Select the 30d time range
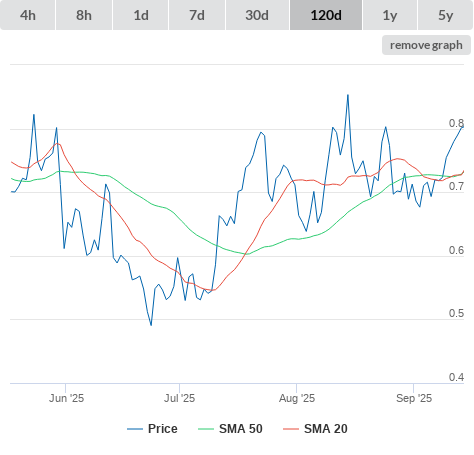The image size is (474, 455). pos(257,15)
